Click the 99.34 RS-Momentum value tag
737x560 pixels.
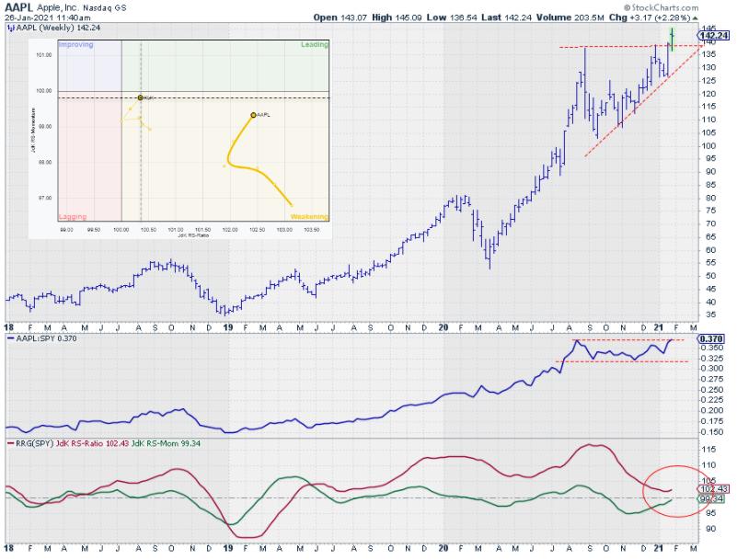[x=716, y=498]
